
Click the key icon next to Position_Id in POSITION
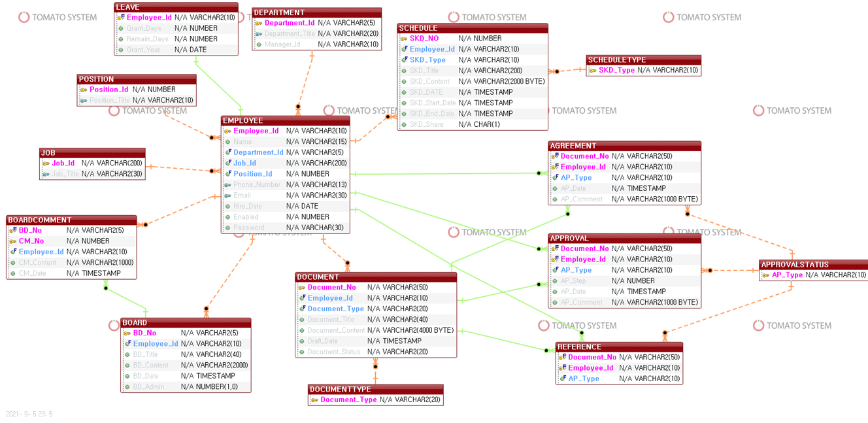tap(84, 90)
